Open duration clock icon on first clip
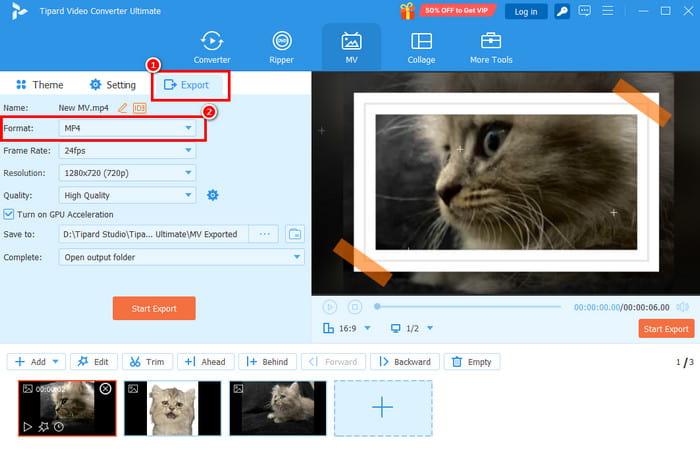The image size is (700, 452). pos(58,427)
